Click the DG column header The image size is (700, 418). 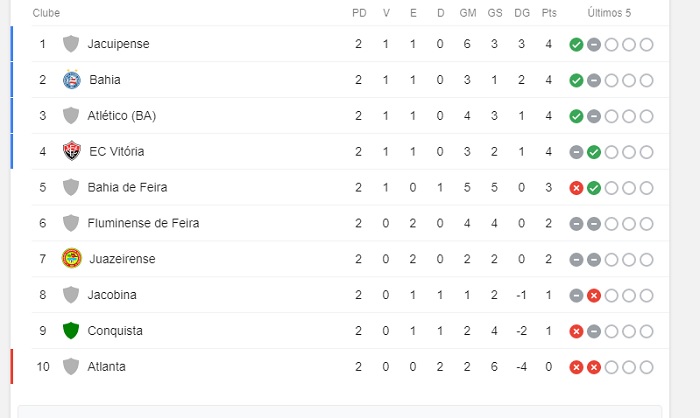pos(522,13)
